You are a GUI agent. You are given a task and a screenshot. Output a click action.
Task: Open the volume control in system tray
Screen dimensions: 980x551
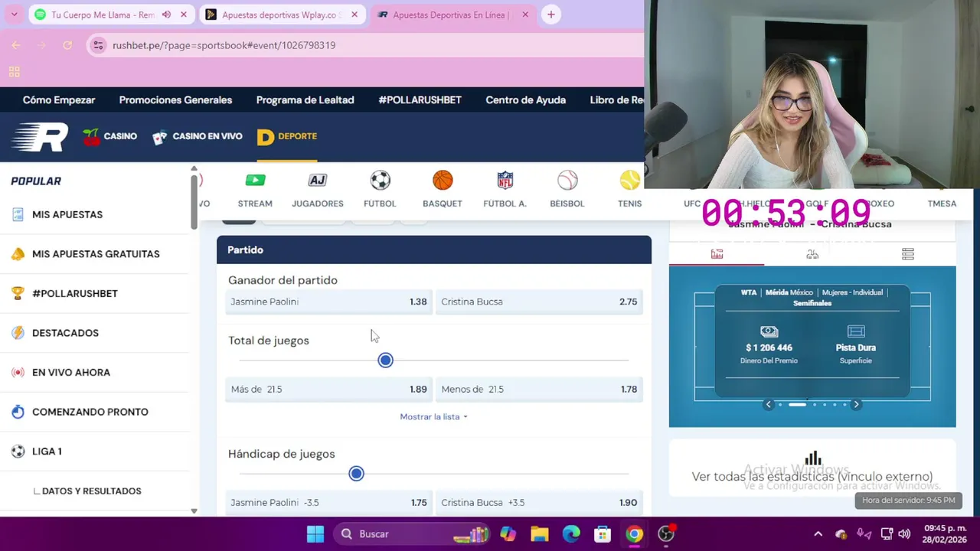click(904, 534)
